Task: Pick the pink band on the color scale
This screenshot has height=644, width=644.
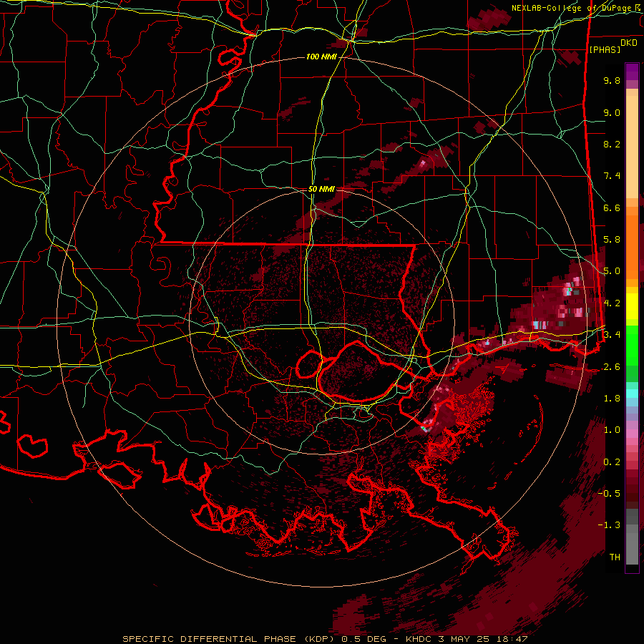Action: pos(632,434)
